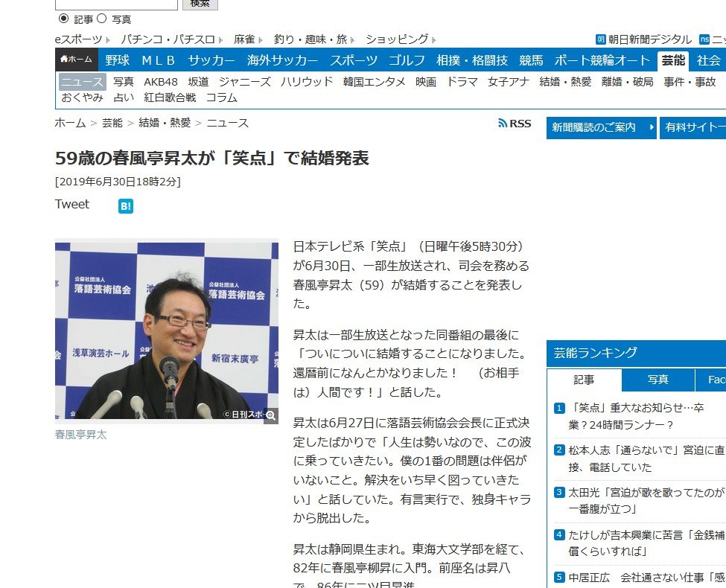Image resolution: width=726 pixels, height=588 pixels.
Task: Open the パチンコ・パチスロ link
Action: point(168,39)
